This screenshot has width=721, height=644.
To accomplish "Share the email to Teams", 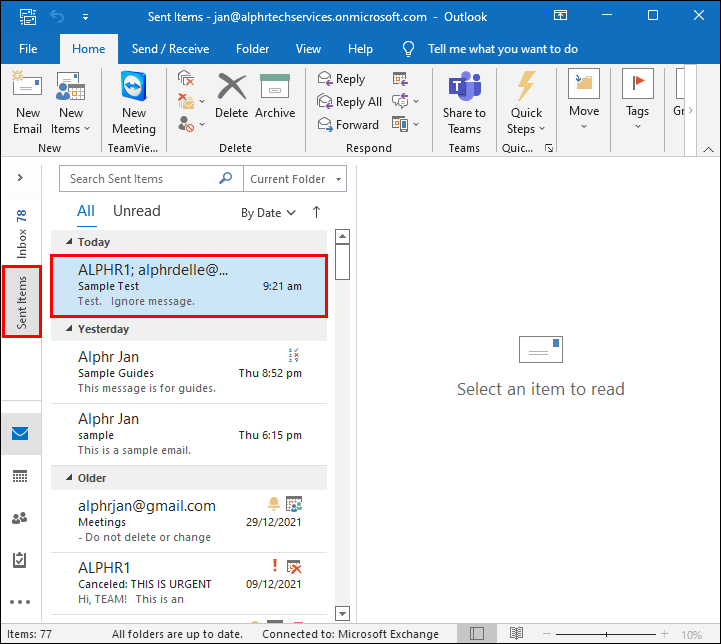I will (464, 103).
